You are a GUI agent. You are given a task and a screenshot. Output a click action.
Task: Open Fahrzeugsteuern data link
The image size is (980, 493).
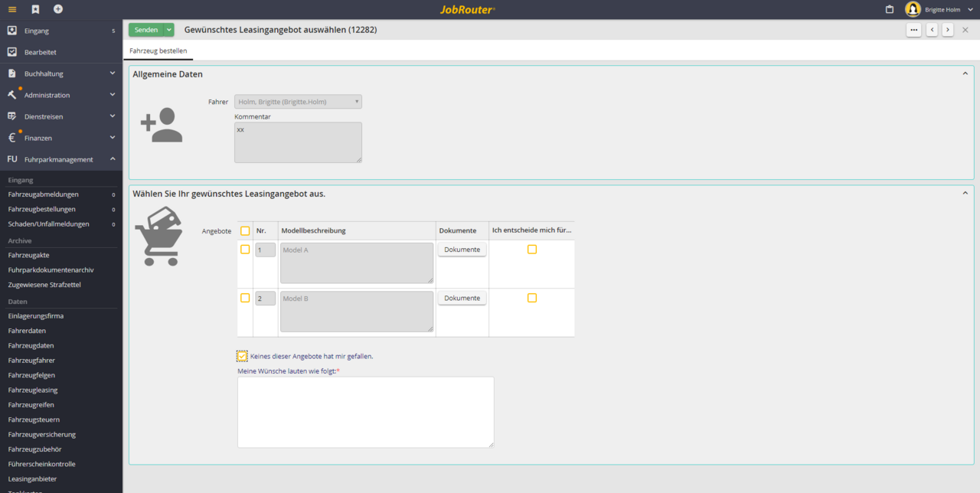[x=34, y=420]
